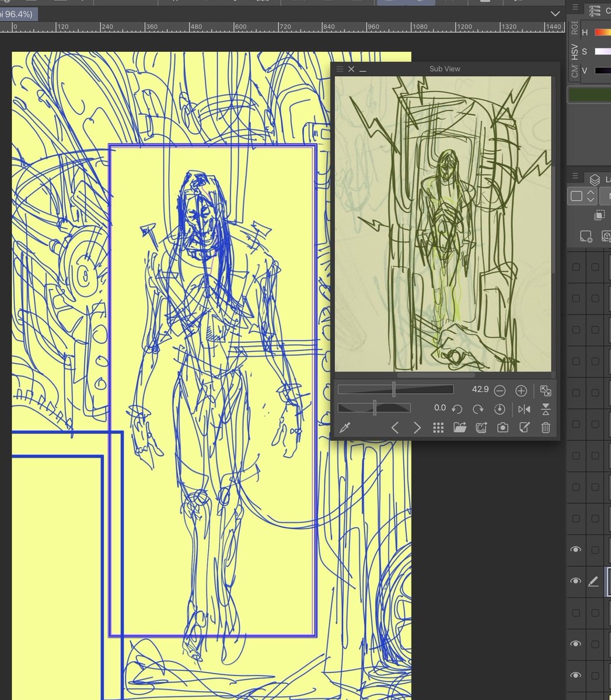Click the dark green color swatch
This screenshot has width=611, height=700.
[589, 95]
